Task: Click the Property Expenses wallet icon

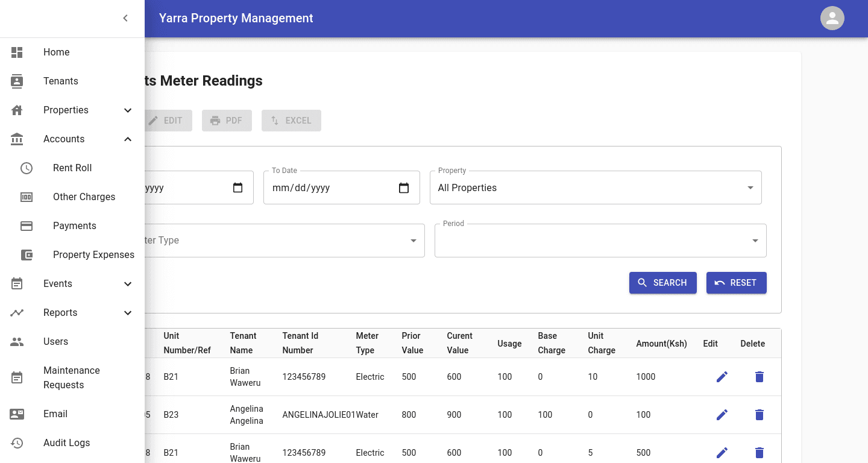Action: (27, 255)
